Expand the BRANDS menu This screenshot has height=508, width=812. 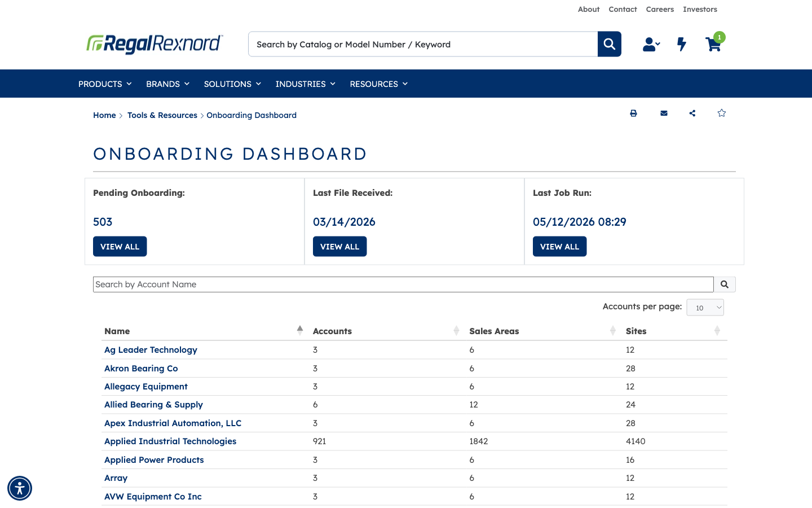pos(167,84)
